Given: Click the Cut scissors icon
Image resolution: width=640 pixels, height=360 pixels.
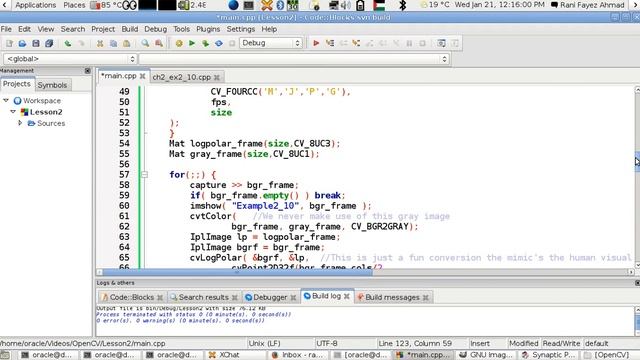Looking at the screenshot, I should coord(100,43).
